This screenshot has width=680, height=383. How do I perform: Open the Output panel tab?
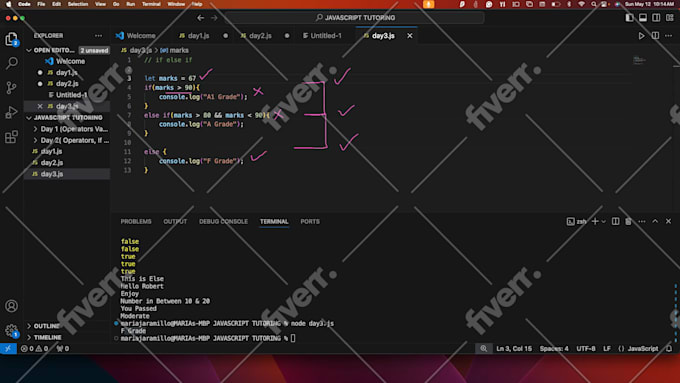[x=175, y=221]
